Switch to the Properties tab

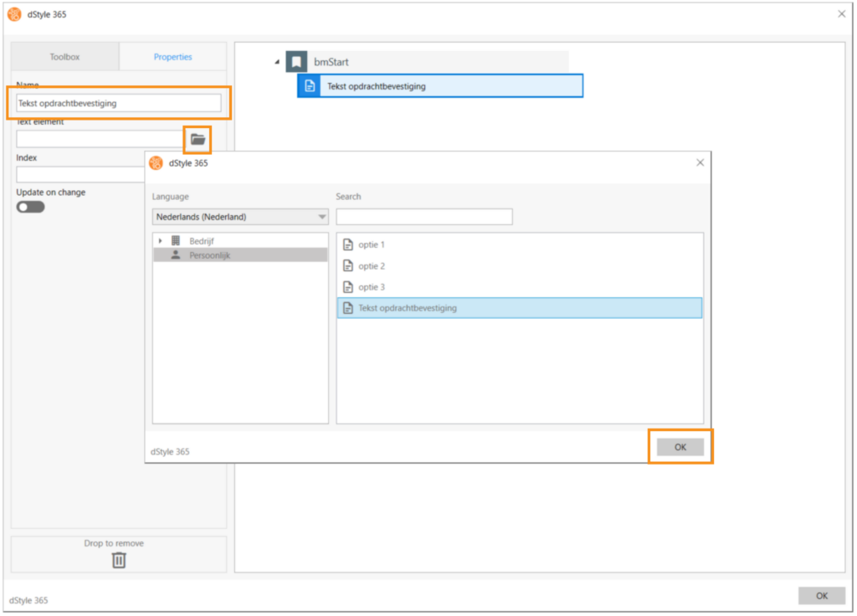172,57
